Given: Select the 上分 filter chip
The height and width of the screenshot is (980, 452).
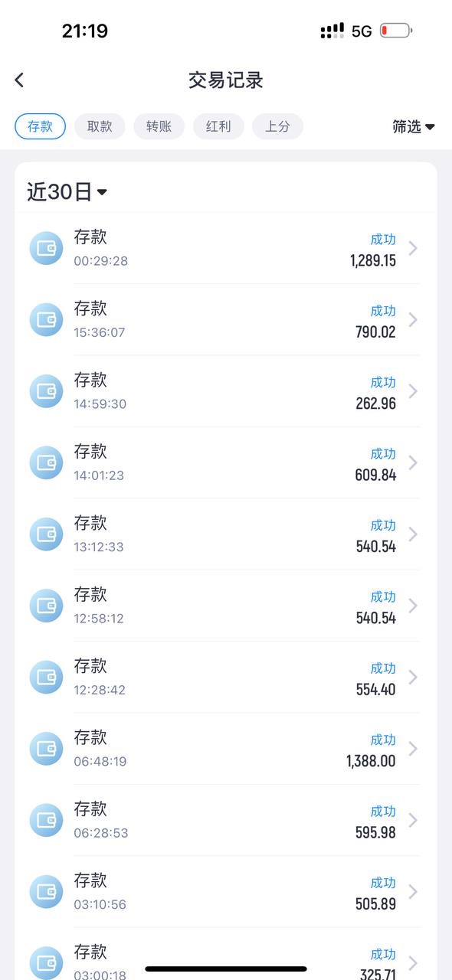Looking at the screenshot, I should coord(277,126).
